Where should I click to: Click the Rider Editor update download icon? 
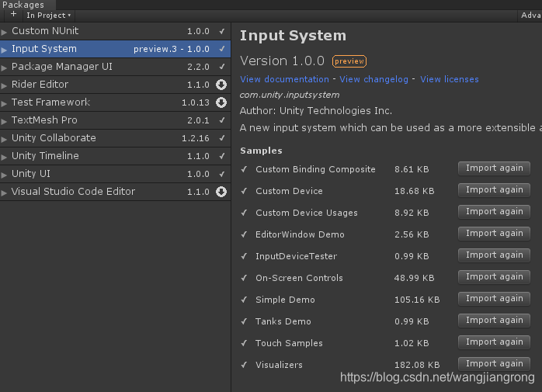pos(221,85)
